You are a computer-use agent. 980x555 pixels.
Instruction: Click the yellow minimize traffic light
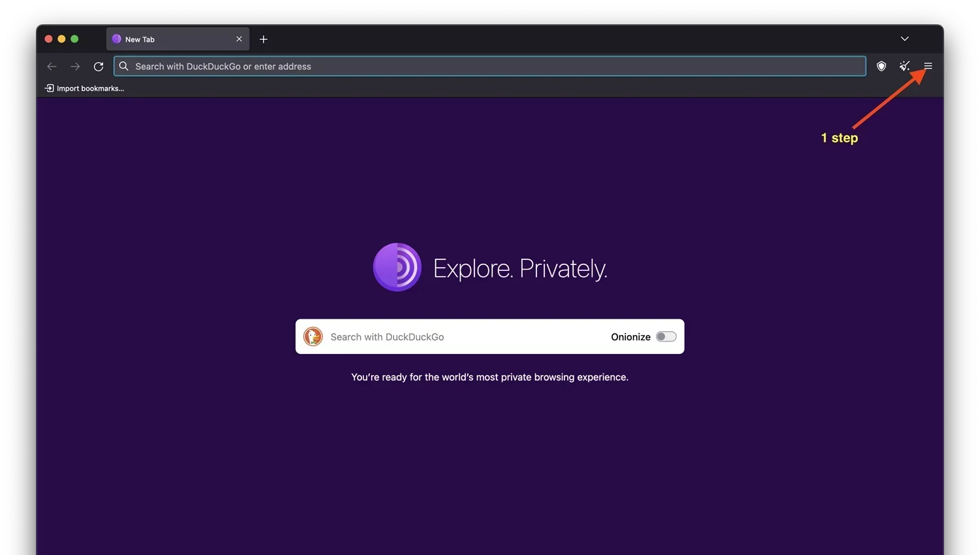pos(61,39)
